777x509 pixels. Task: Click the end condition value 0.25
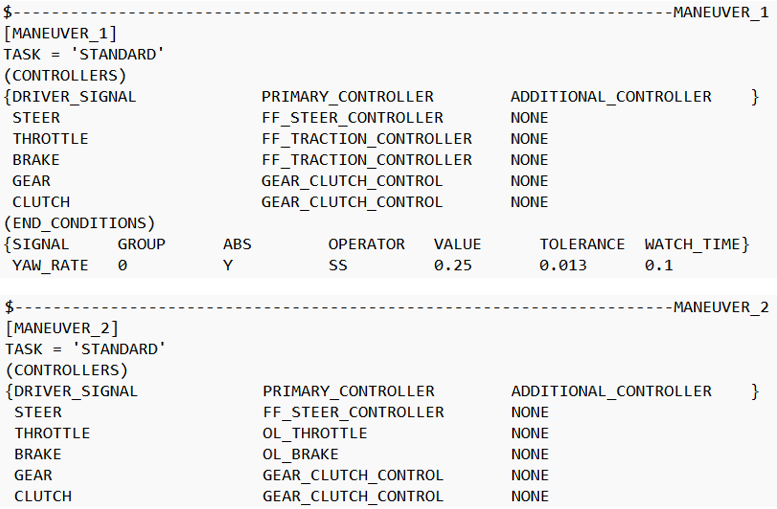[x=453, y=265]
